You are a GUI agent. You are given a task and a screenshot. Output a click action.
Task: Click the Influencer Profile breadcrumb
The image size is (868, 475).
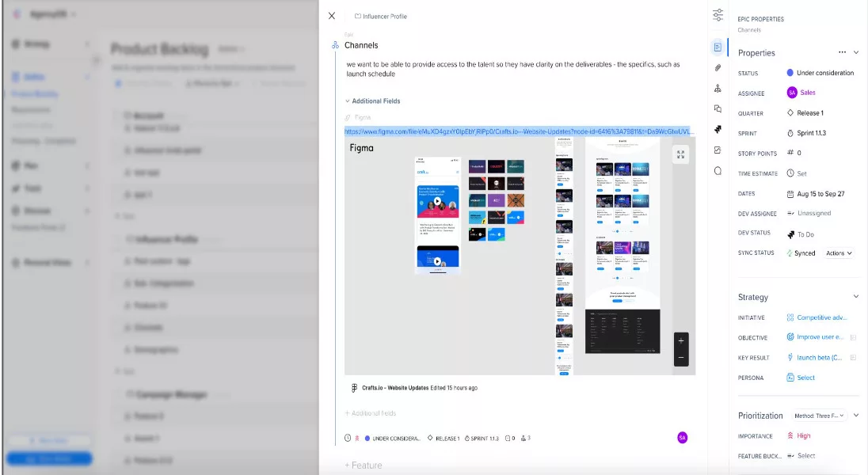(384, 16)
